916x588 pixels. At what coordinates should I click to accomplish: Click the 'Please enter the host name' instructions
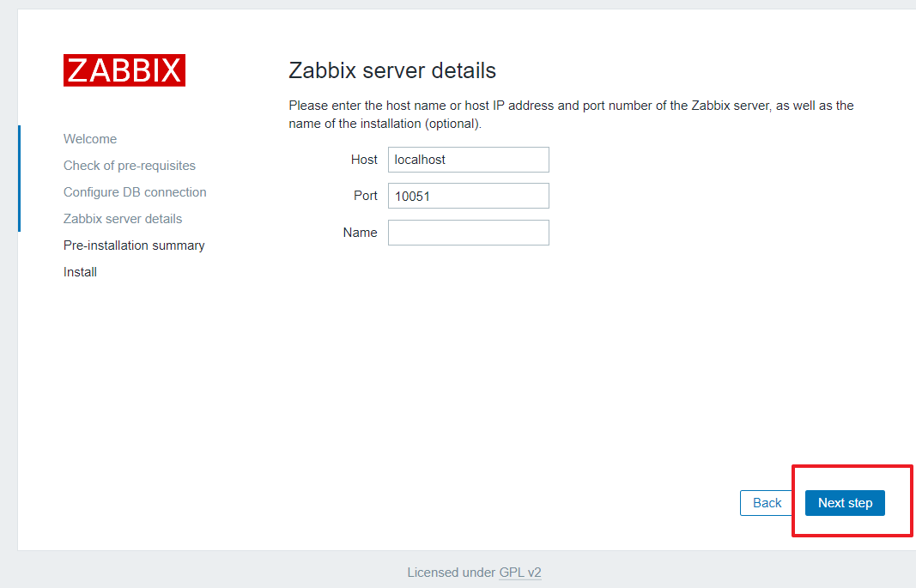click(571, 114)
